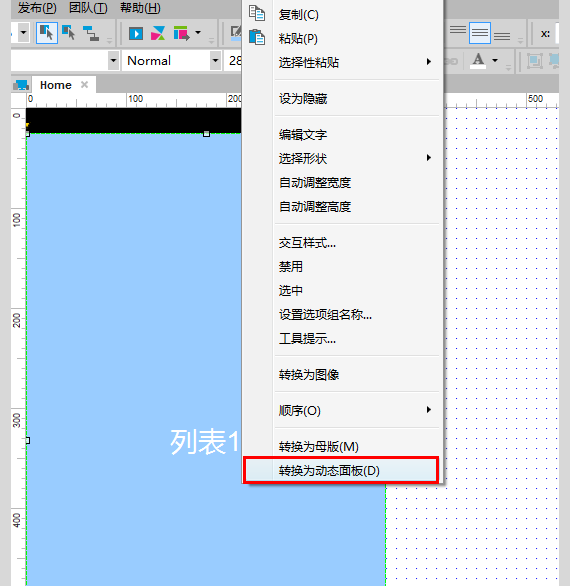The height and width of the screenshot is (586, 570).
Task: Open the 帮助(H) menu
Action: (x=140, y=7)
